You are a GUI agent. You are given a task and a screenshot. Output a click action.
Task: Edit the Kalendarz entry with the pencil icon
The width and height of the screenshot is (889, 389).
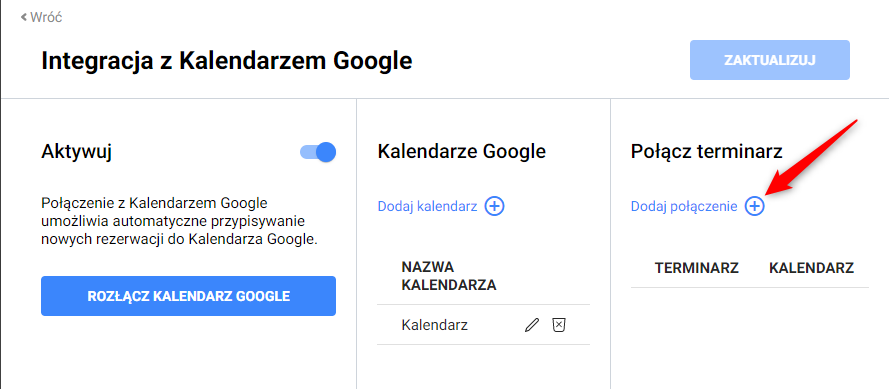(x=531, y=325)
